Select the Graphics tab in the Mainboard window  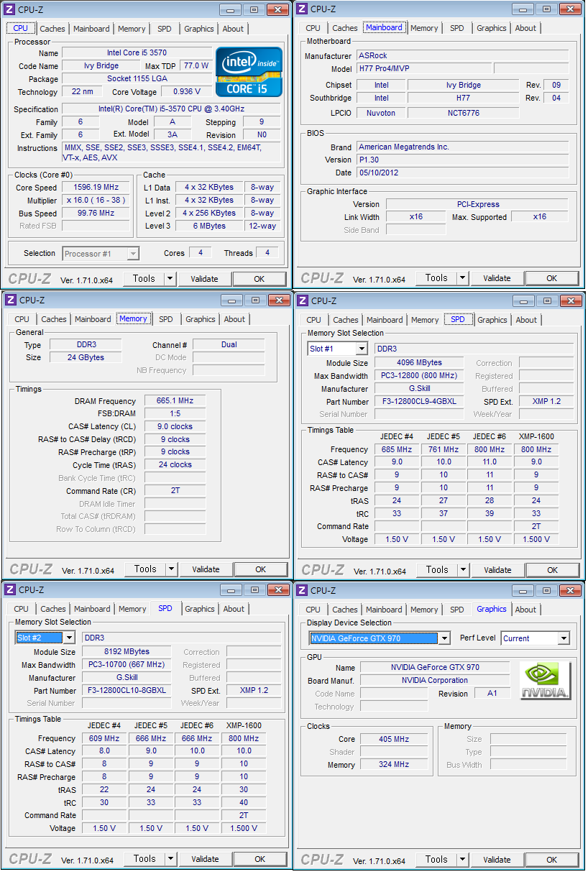pos(492,28)
